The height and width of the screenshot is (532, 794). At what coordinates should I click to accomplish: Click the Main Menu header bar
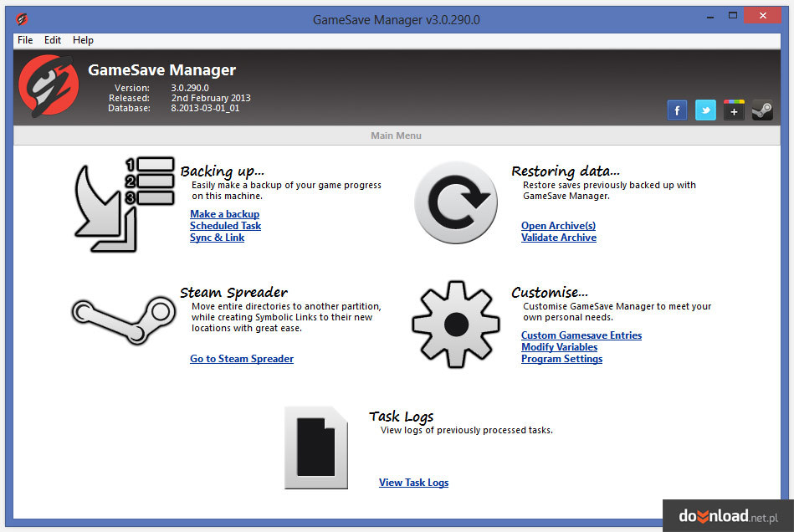coord(397,136)
